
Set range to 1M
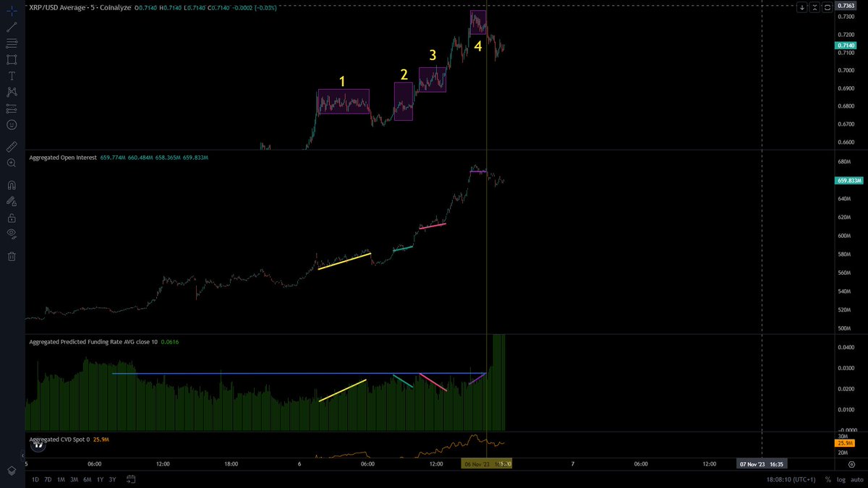[61, 479]
